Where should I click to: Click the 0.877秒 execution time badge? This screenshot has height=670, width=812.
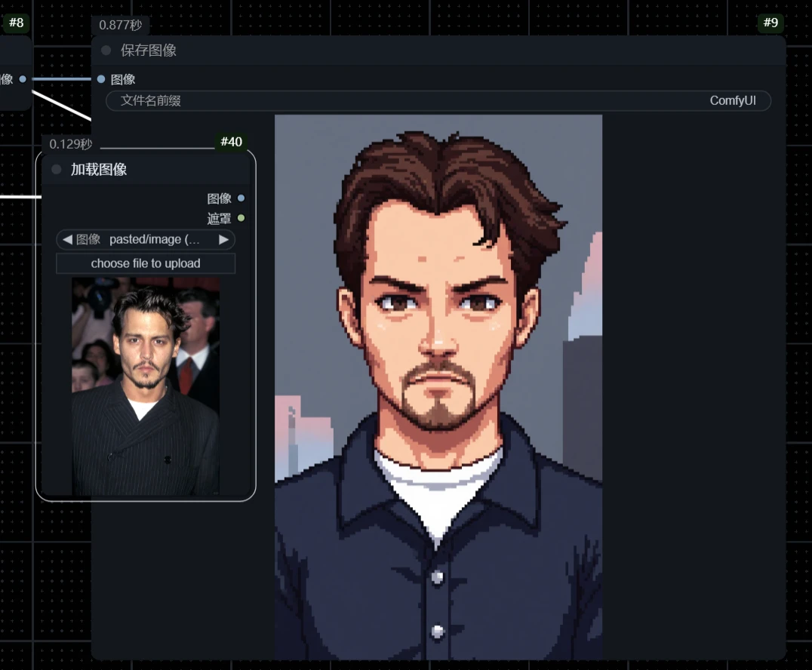121,25
